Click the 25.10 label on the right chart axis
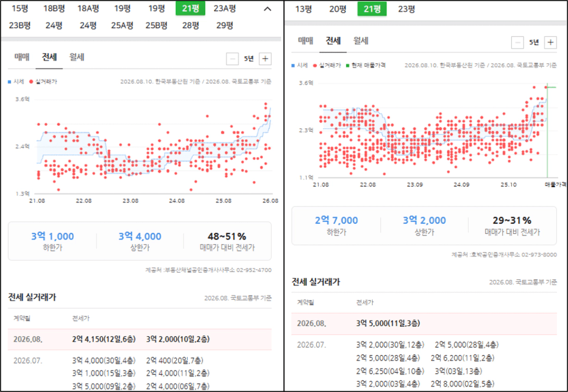The image size is (568, 392). click(508, 185)
